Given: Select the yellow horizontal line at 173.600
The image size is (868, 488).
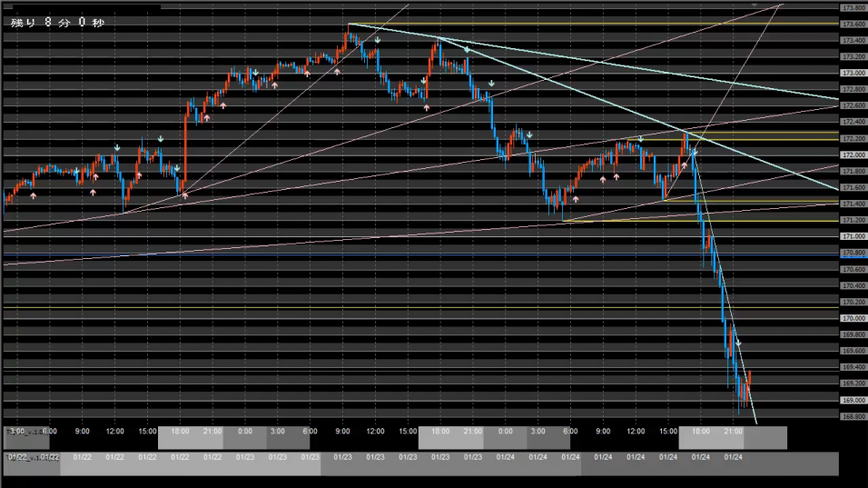Looking at the screenshot, I should (592, 24).
